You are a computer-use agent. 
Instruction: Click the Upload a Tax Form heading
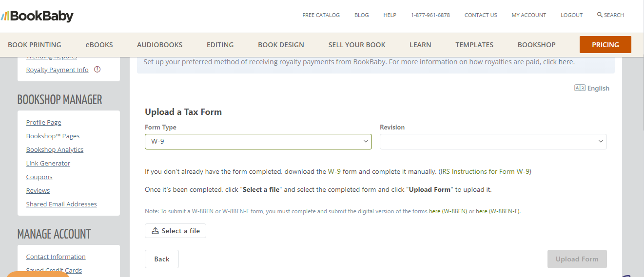(183, 111)
